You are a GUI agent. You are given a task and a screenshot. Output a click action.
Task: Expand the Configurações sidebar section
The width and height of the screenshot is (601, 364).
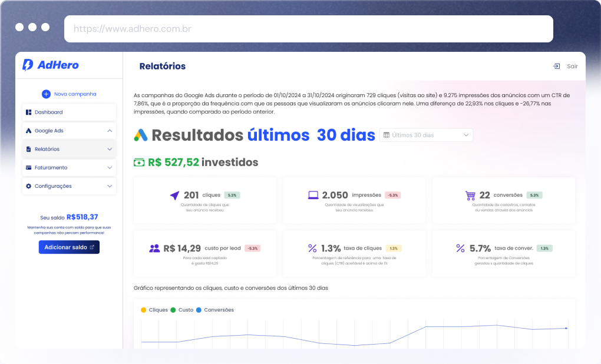pos(110,186)
